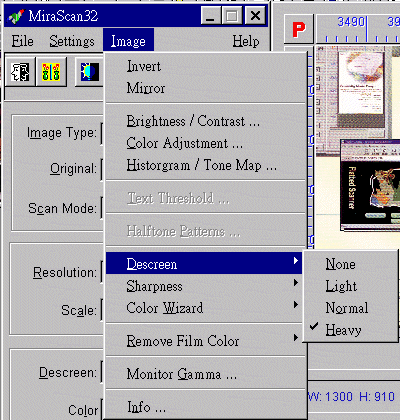The width and height of the screenshot is (400, 420).
Task: Open the File menu
Action: click(22, 41)
